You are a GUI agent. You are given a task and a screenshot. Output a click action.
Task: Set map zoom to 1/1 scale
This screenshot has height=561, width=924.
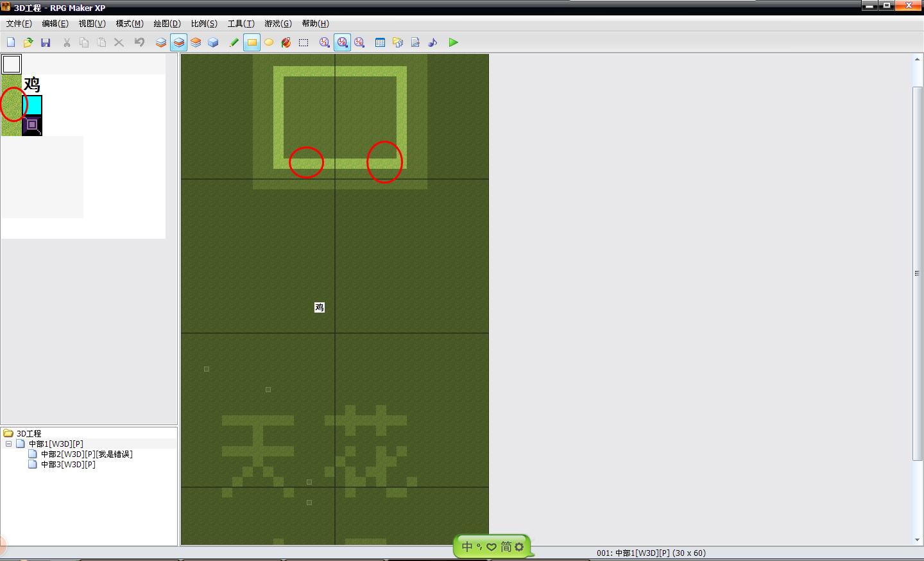(325, 42)
